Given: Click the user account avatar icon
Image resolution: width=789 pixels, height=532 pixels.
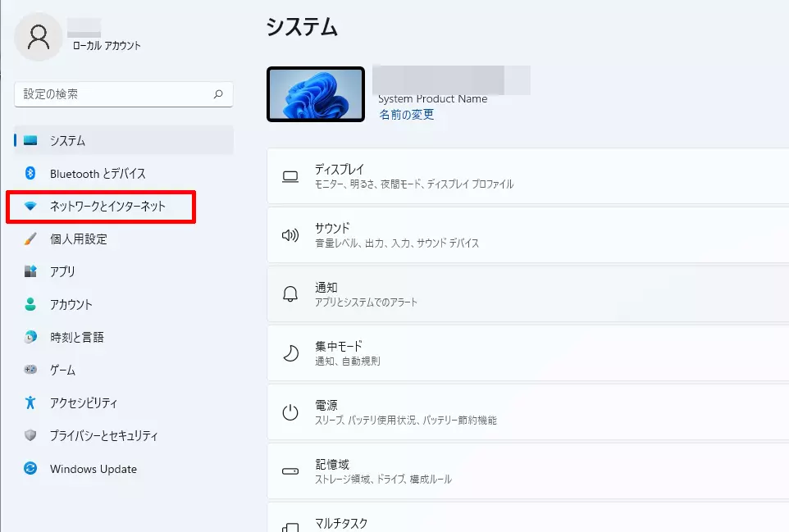Looking at the screenshot, I should (39, 37).
